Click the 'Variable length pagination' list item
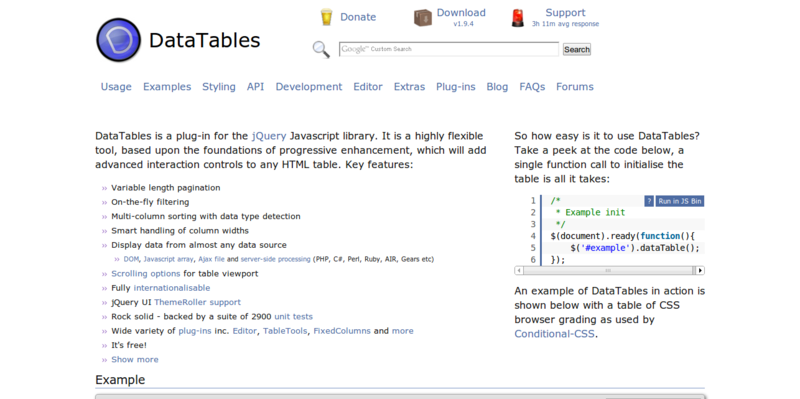The image size is (800, 399). (x=166, y=188)
